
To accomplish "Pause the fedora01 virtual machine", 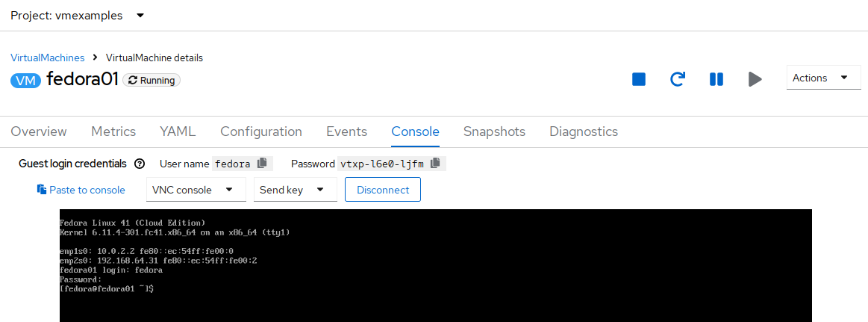I will [716, 79].
